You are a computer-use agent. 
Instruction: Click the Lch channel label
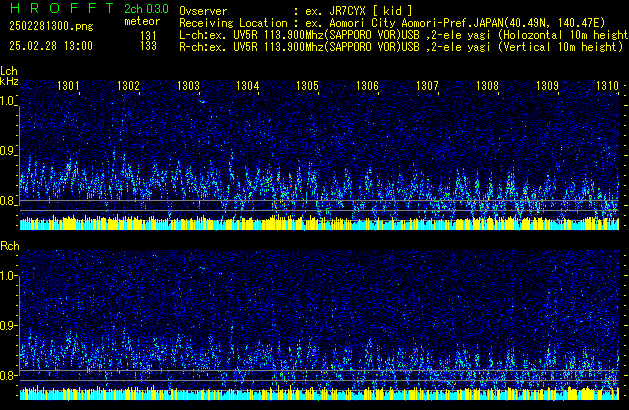(x=9, y=71)
